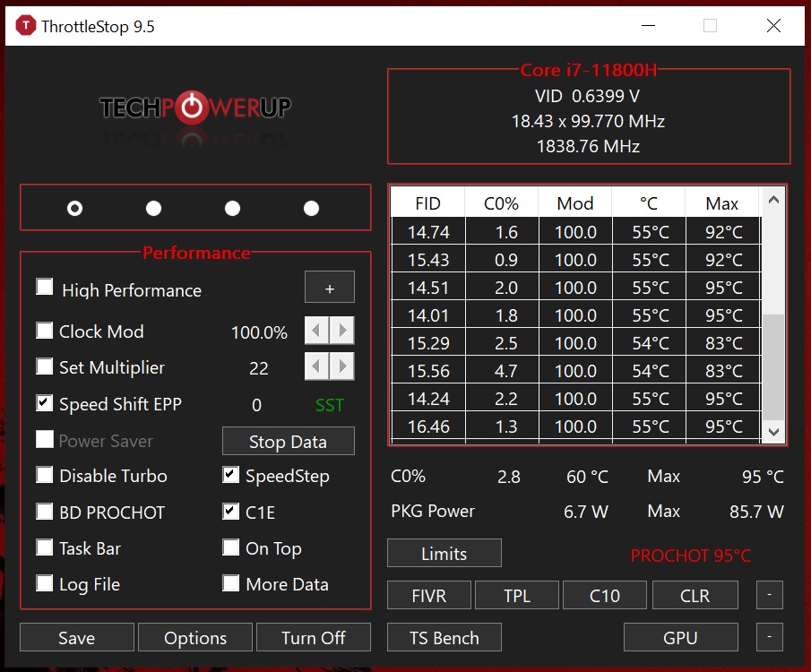Click the PKG Power 6.7 W value
Viewport: 811px width, 672px height.
tap(585, 512)
